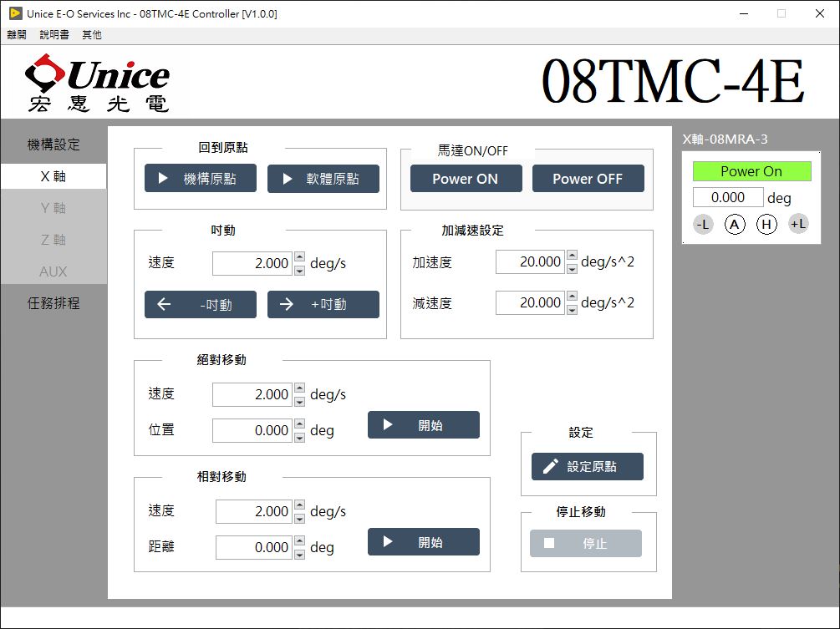This screenshot has width=840, height=629.
Task: Click the H home indicator
Action: [766, 224]
